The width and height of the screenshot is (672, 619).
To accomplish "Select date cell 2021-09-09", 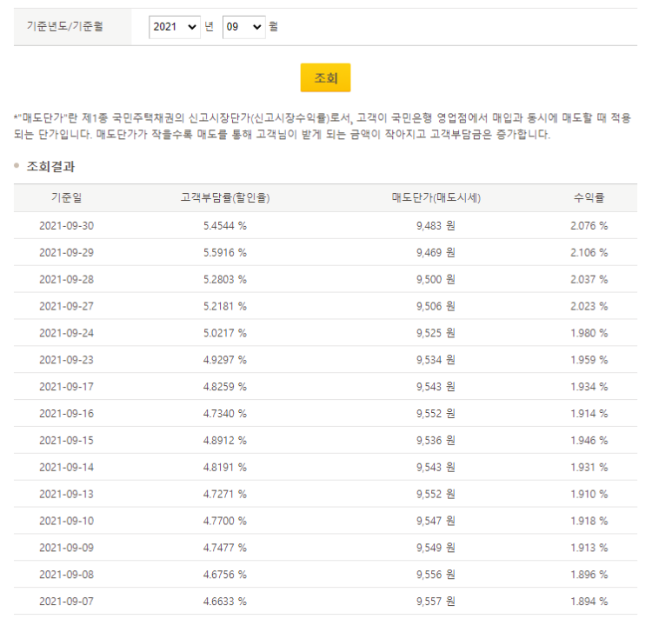I will pos(66,548).
